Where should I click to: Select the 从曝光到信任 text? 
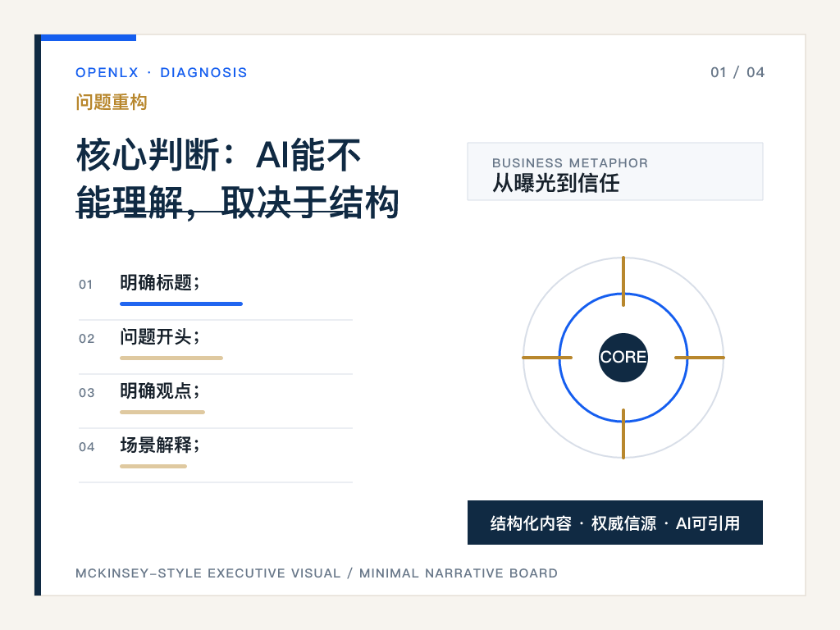click(x=555, y=183)
